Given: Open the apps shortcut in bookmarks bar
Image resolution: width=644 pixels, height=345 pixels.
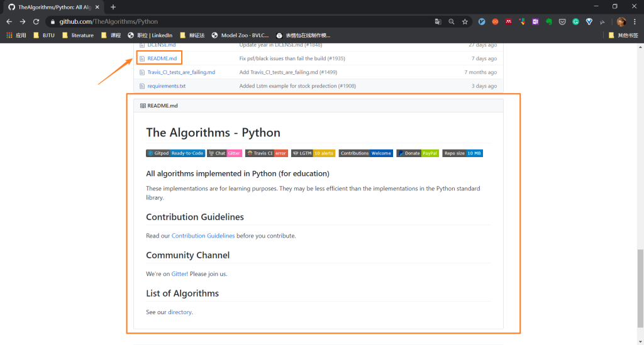Looking at the screenshot, I should click(x=16, y=35).
